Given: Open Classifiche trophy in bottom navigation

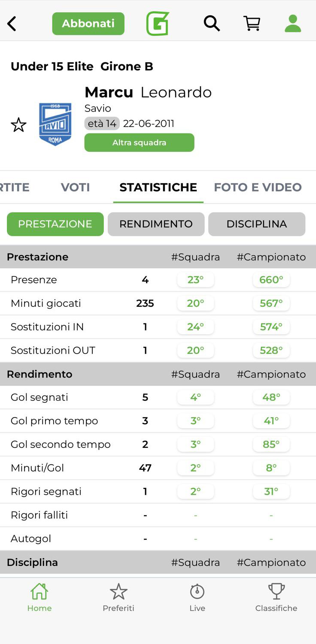Looking at the screenshot, I should click(276, 597).
